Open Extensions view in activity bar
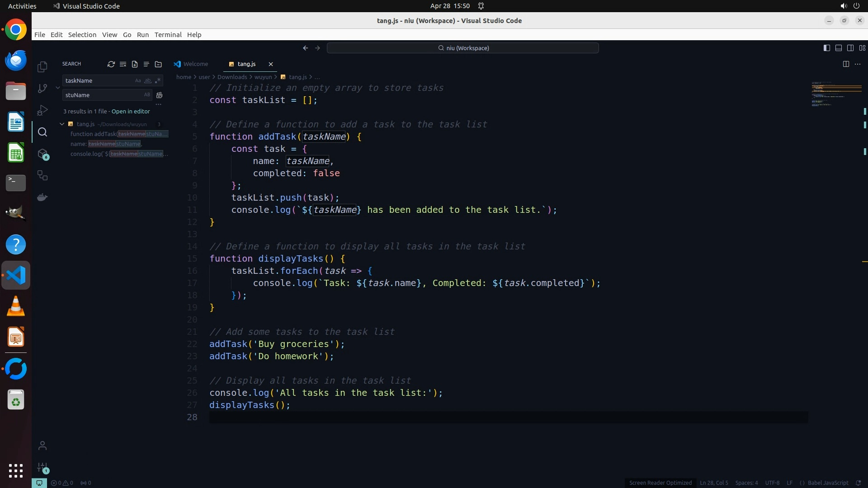The height and width of the screenshot is (488, 868). click(x=42, y=154)
